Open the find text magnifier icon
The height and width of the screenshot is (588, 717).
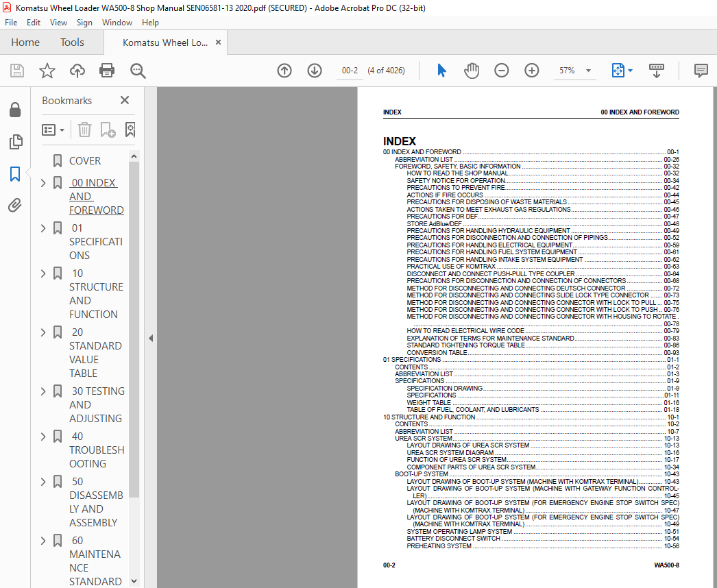pos(138,71)
